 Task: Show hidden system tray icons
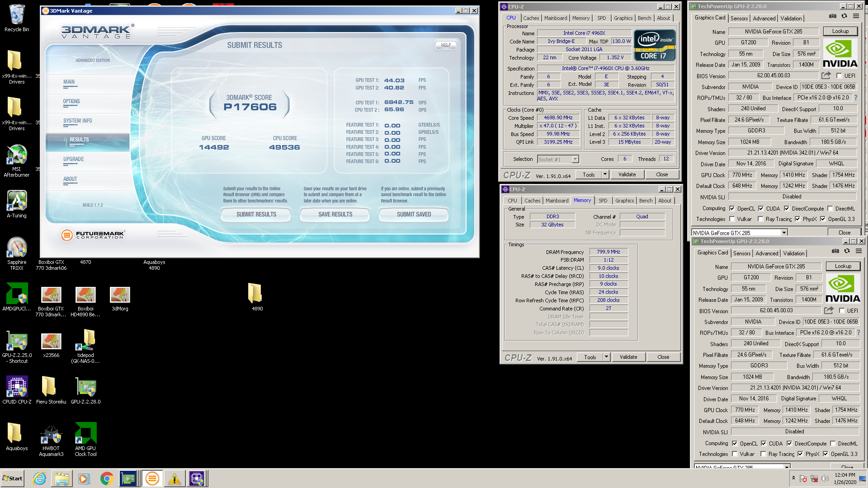(x=793, y=478)
